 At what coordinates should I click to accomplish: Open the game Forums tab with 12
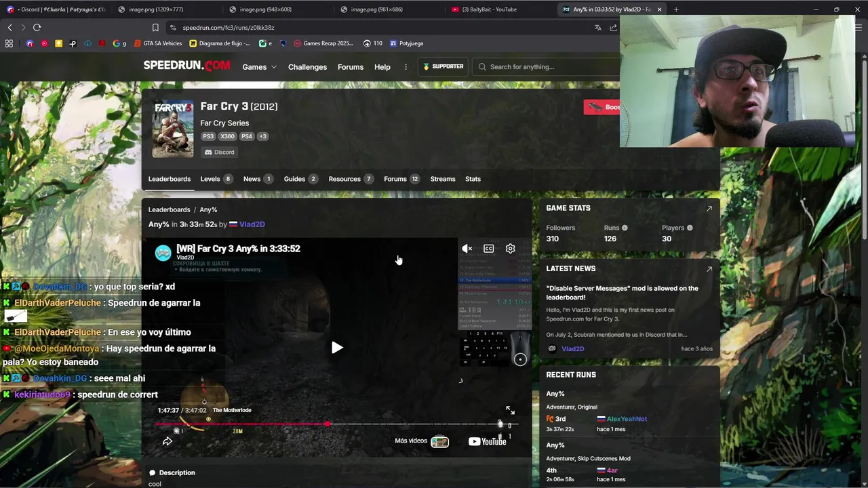pyautogui.click(x=402, y=179)
